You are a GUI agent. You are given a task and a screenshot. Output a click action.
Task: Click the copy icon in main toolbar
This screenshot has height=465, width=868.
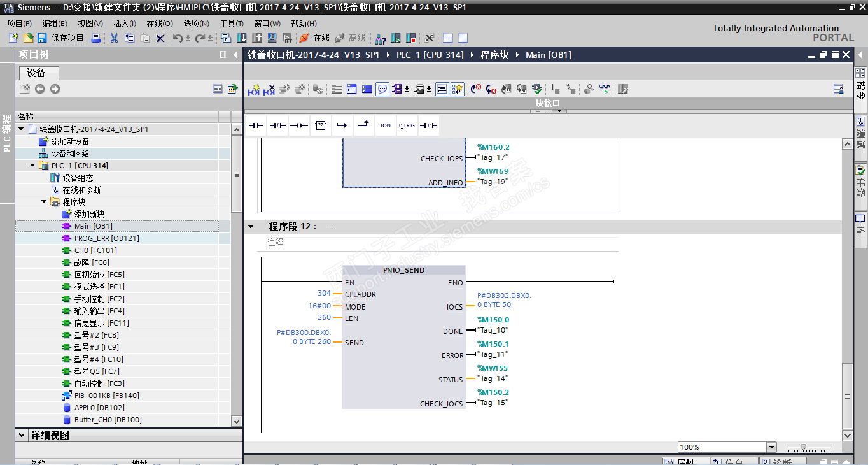tap(129, 38)
